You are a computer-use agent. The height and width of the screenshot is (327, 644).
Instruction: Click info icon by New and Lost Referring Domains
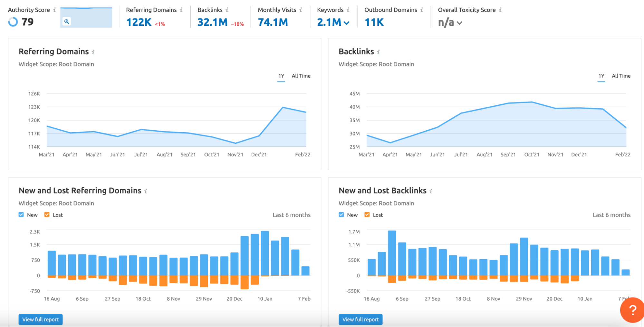point(146,191)
